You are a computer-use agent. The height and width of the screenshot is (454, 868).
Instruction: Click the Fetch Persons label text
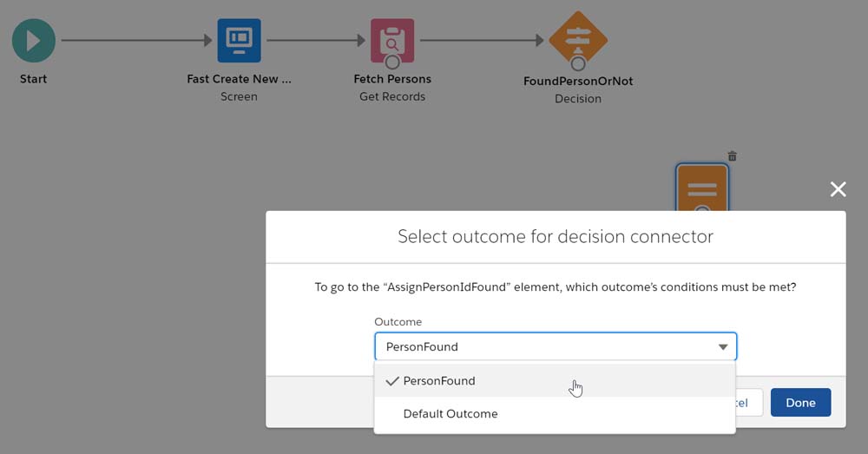point(392,79)
